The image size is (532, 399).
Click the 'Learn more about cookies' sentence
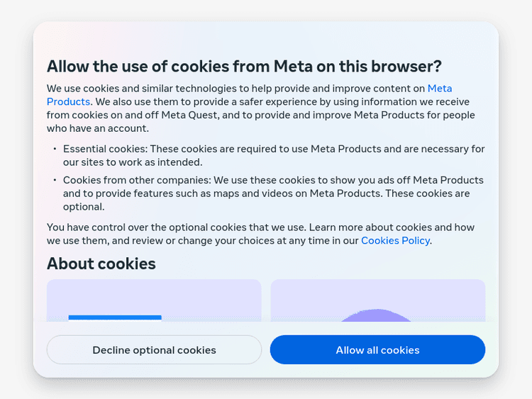coord(370,227)
